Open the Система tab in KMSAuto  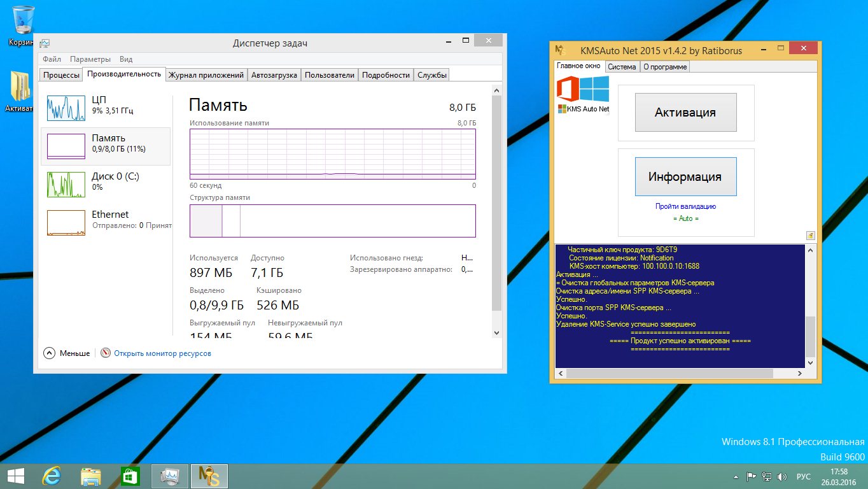(x=622, y=67)
